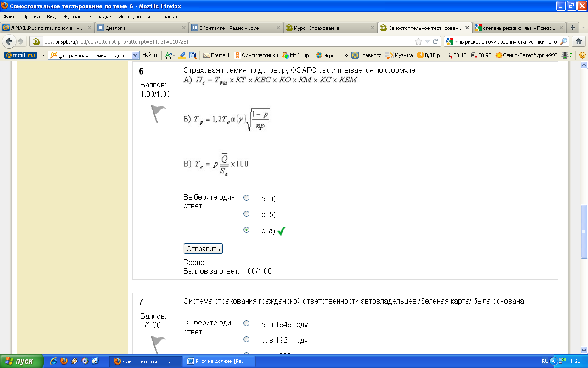Open the tab list dropdown arrow
This screenshot has height=368, width=588.
(x=583, y=28)
